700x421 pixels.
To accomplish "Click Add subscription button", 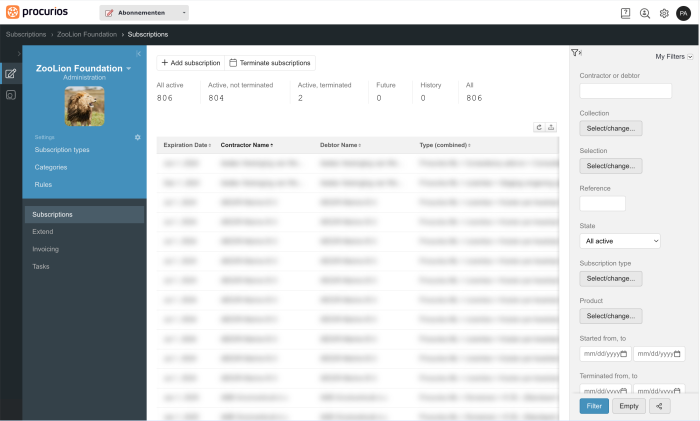I will [191, 63].
